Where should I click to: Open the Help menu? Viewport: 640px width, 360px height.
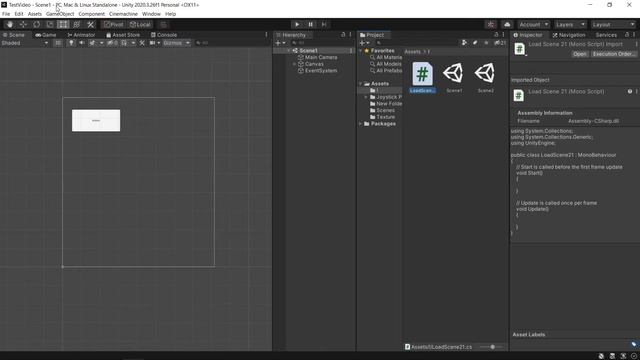[171, 14]
